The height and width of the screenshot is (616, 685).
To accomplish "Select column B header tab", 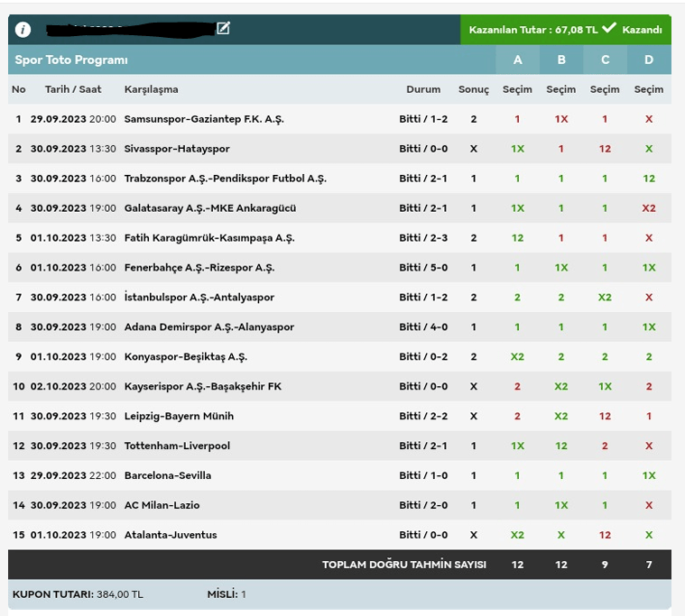I will (560, 60).
